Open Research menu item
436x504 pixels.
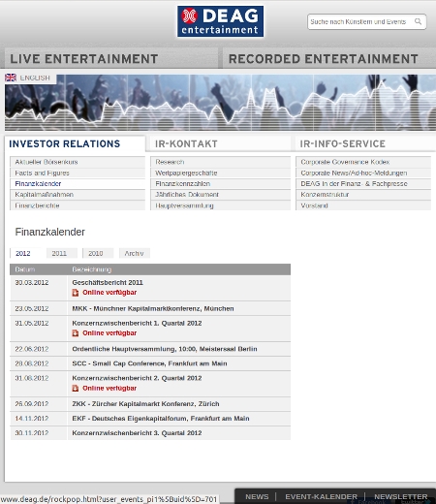click(220, 162)
